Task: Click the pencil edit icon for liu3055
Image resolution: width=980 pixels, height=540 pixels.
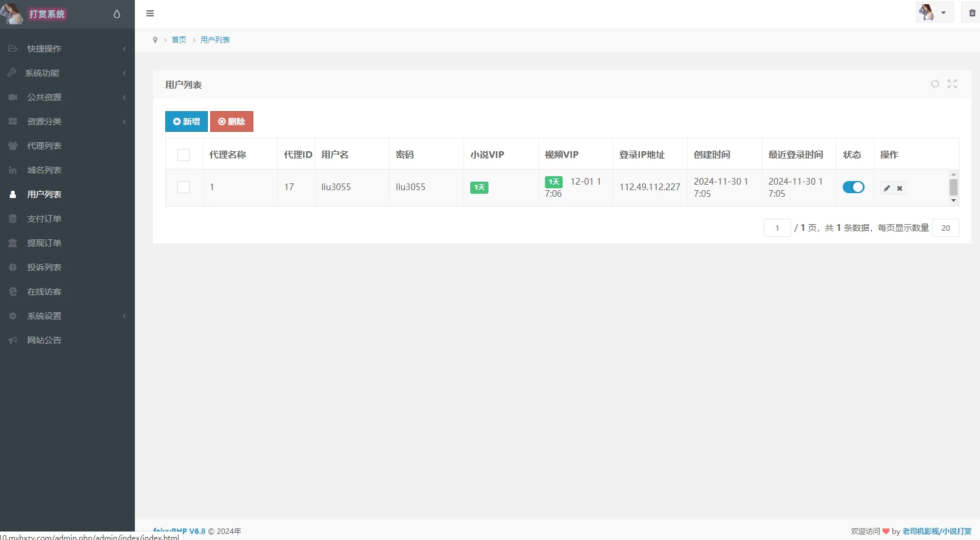Action: tap(887, 188)
